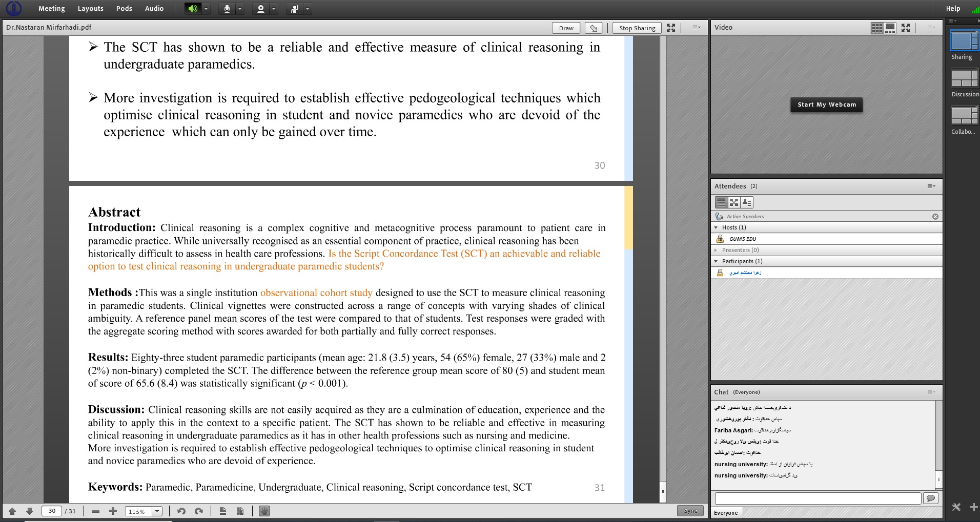Viewport: 980px width, 522px height.
Task: Go to the next page with down arrow
Action: pos(30,511)
